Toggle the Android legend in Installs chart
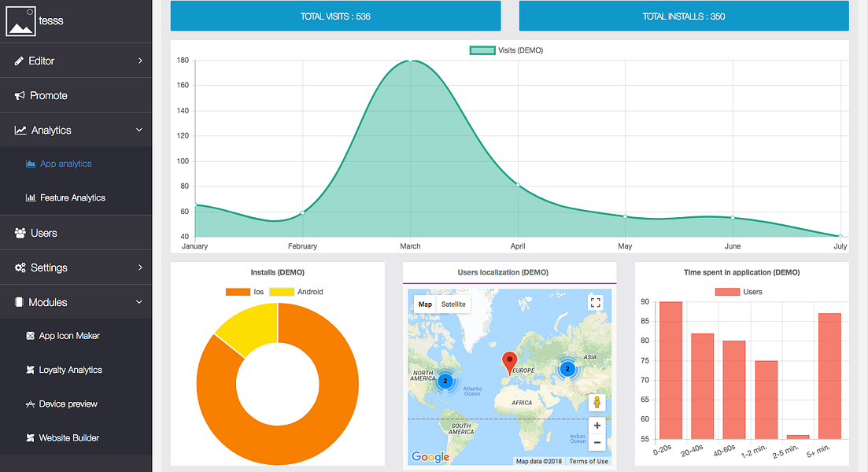The image size is (868, 472). [296, 292]
